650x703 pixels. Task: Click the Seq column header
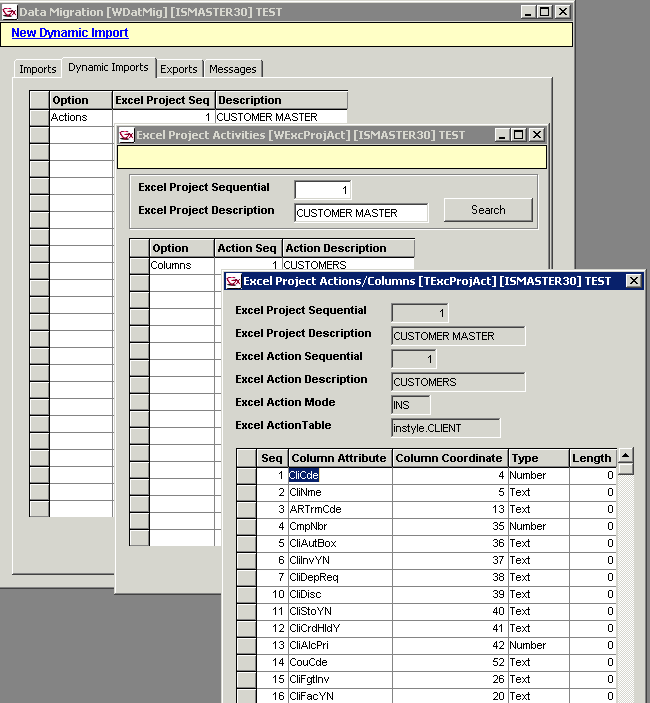pos(272,458)
